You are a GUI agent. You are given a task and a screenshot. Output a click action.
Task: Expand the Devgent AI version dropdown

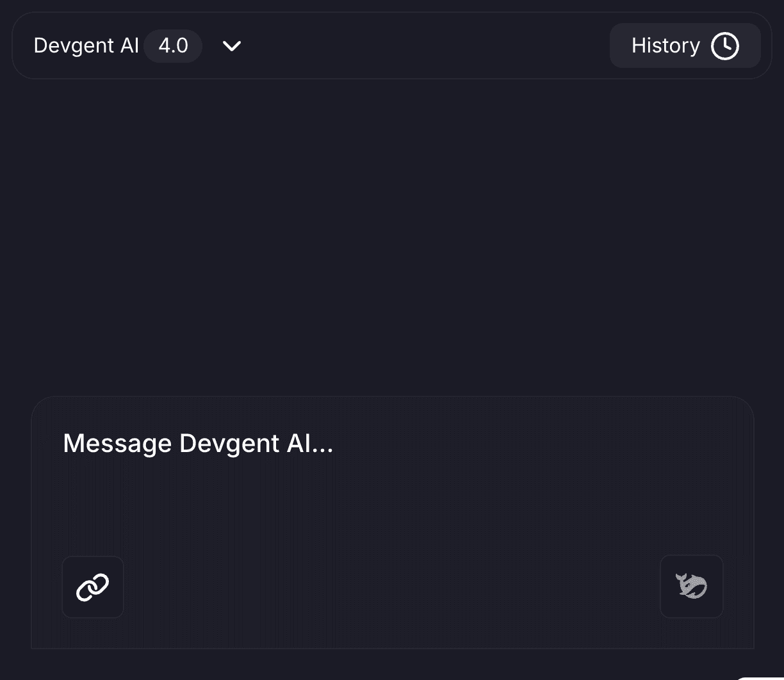(x=231, y=46)
